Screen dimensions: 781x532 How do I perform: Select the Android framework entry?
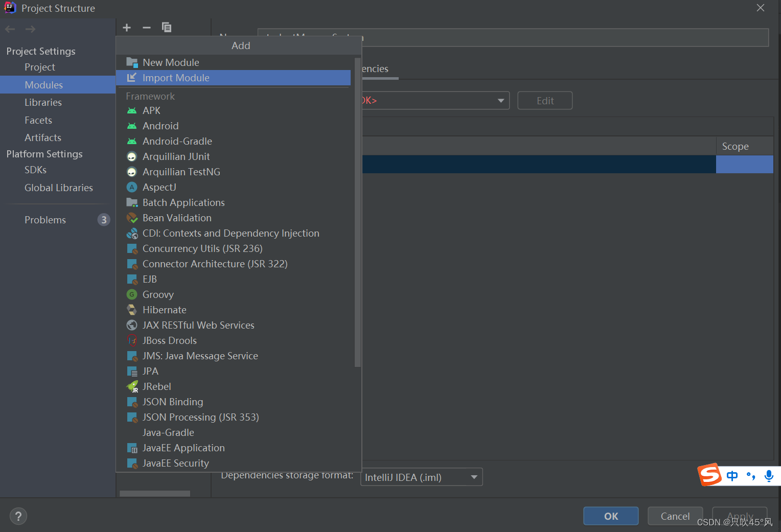[x=233, y=126]
